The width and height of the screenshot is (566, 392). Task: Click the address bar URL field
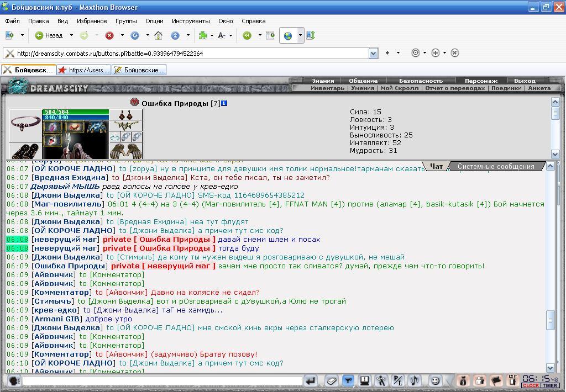[x=191, y=54]
